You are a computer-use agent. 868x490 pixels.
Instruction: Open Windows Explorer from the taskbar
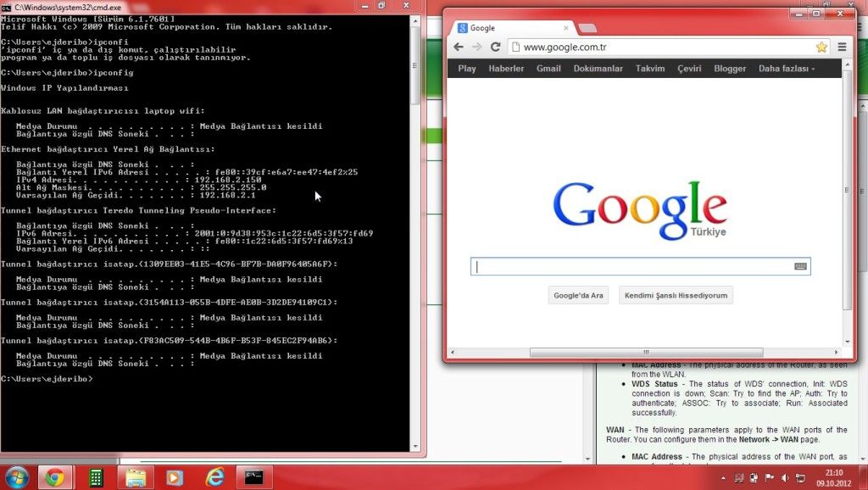pyautogui.click(x=135, y=477)
